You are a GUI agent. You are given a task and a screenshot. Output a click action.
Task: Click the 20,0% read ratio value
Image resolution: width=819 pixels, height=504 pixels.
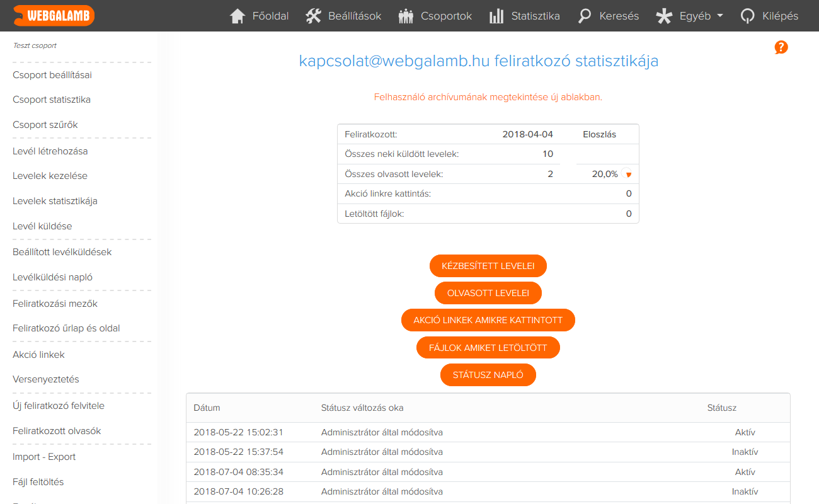tap(605, 174)
